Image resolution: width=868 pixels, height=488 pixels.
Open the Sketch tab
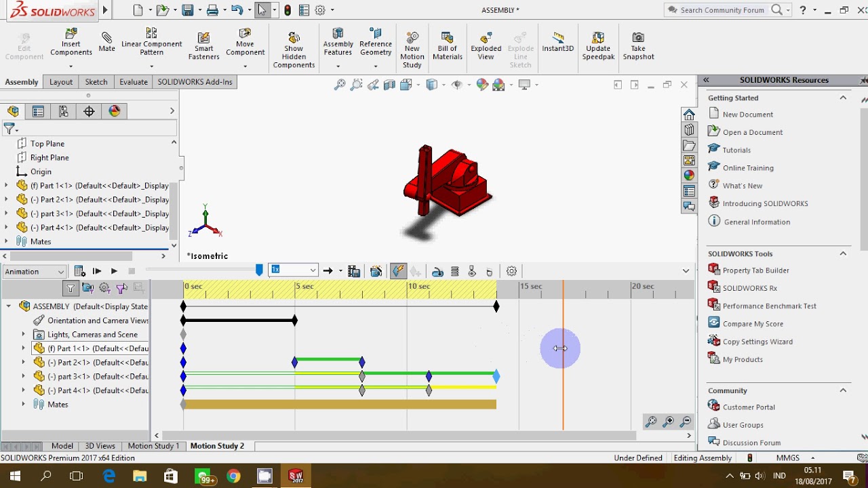[96, 82]
